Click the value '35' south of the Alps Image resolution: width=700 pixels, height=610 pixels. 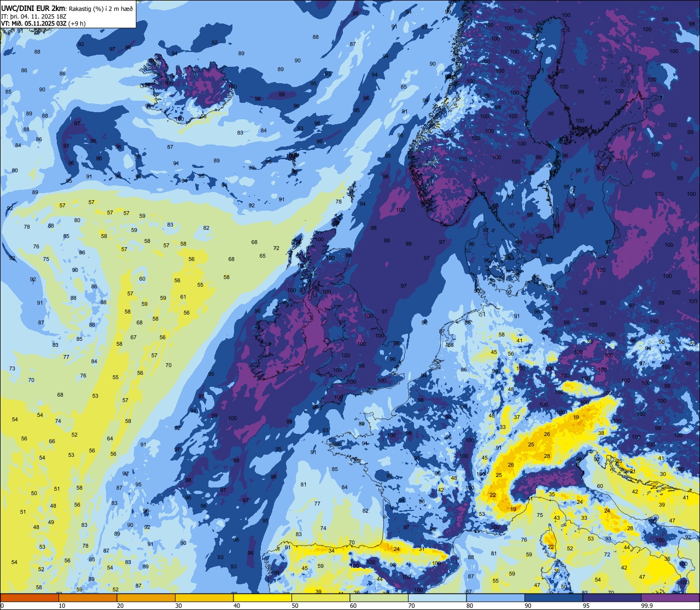[552, 494]
